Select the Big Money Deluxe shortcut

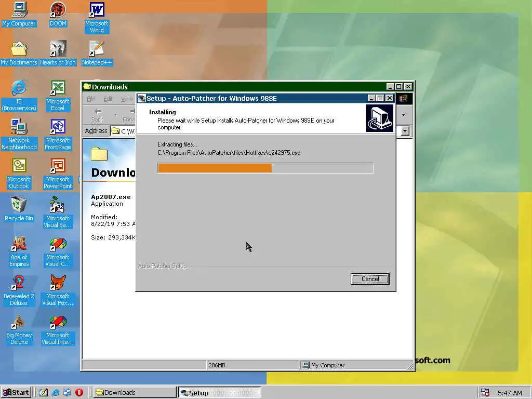(19, 330)
